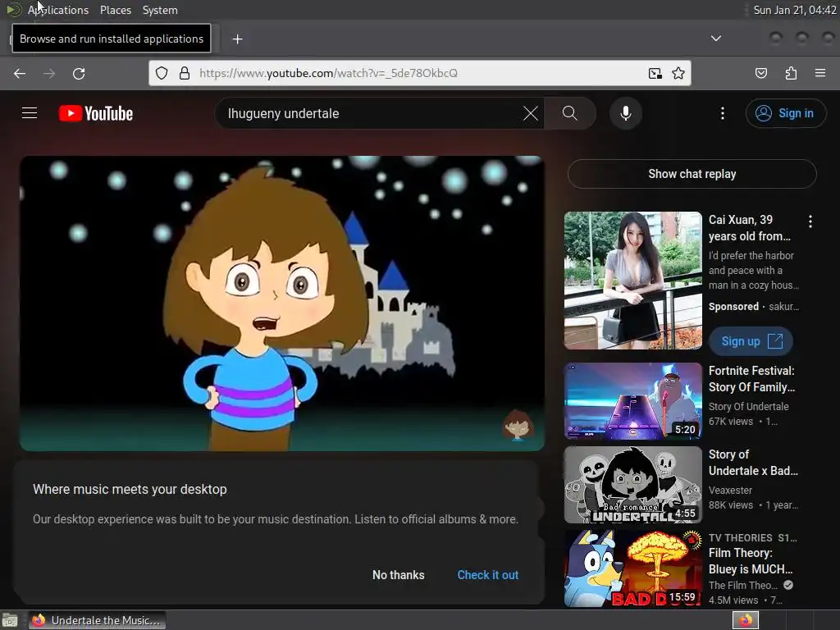Viewport: 840px width, 630px height.
Task: Click 'Where music meets your desktop' heading
Action: pyautogui.click(x=130, y=489)
